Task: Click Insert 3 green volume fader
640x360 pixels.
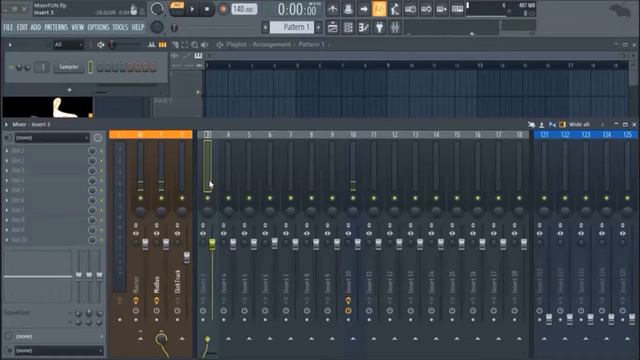Action: tap(212, 244)
